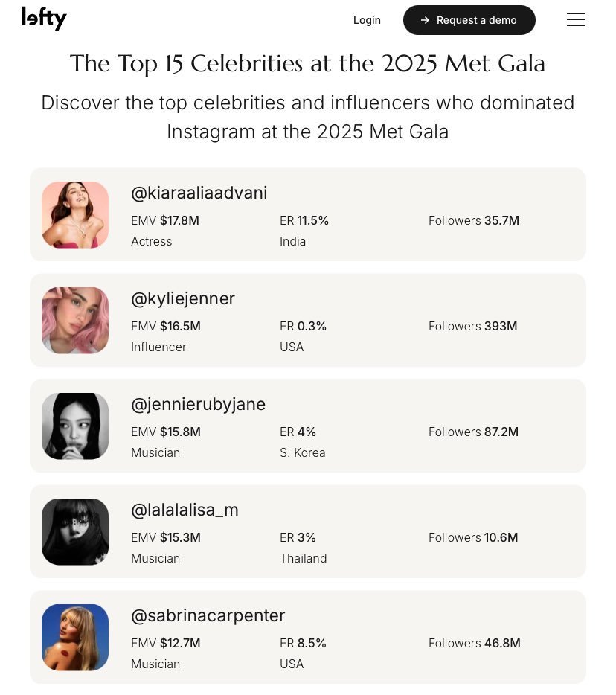Viewport: 616px width, 695px height.
Task: Click the @sabrinacarpenter username
Action: click(x=208, y=615)
